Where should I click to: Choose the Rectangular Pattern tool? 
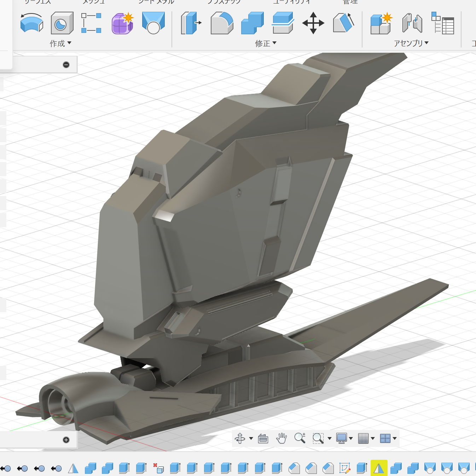click(91, 23)
